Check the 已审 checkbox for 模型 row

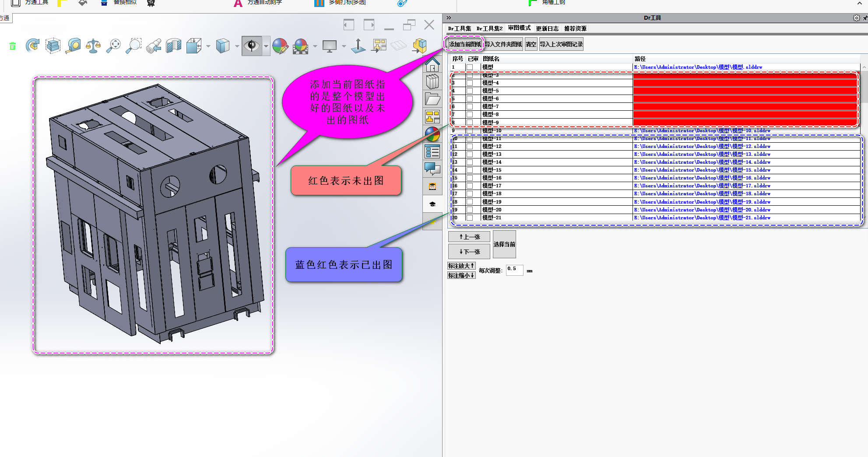(470, 67)
